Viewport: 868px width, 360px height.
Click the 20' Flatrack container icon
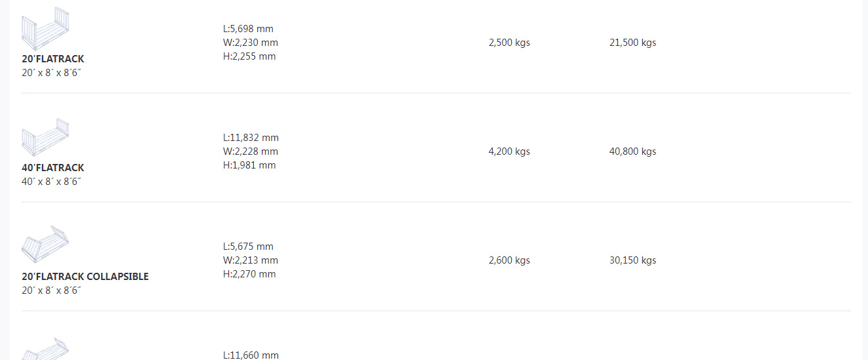(x=46, y=28)
